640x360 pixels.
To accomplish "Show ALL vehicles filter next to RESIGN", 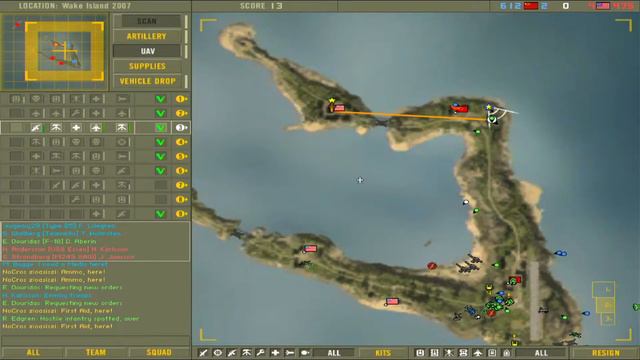I will click(541, 353).
